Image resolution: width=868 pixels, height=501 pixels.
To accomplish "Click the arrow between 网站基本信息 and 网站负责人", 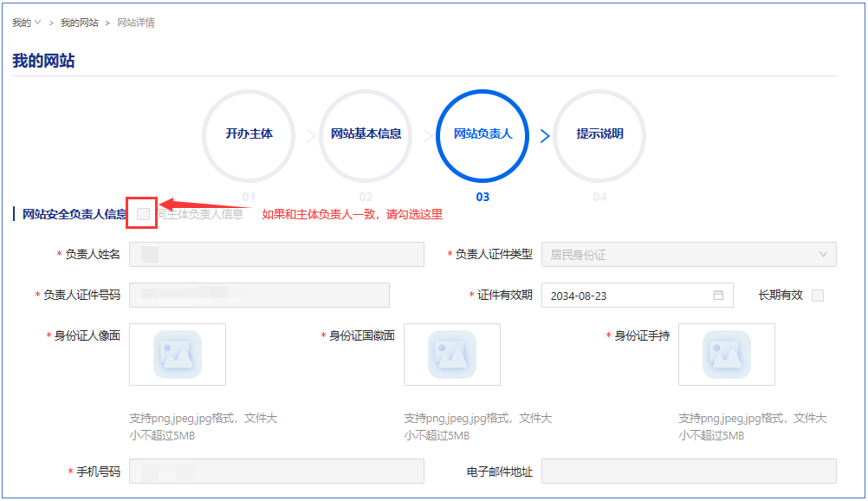I will coord(427,136).
